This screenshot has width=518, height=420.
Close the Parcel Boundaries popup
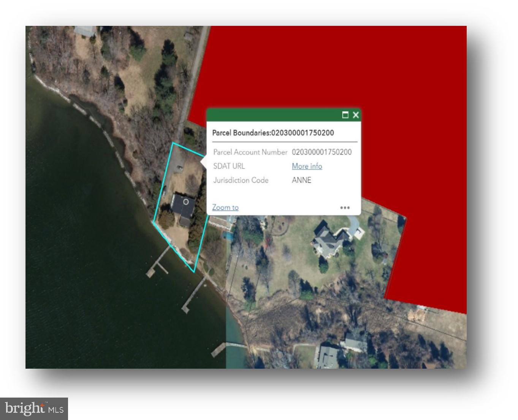(356, 115)
